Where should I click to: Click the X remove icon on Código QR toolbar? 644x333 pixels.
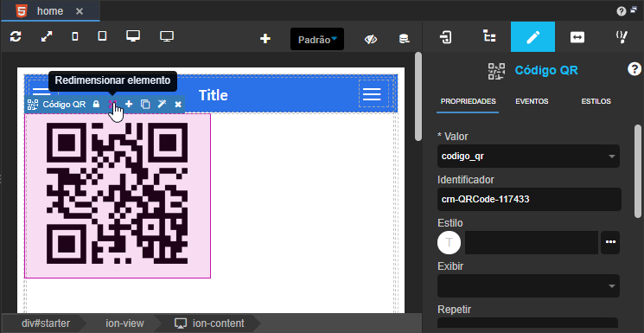(178, 105)
